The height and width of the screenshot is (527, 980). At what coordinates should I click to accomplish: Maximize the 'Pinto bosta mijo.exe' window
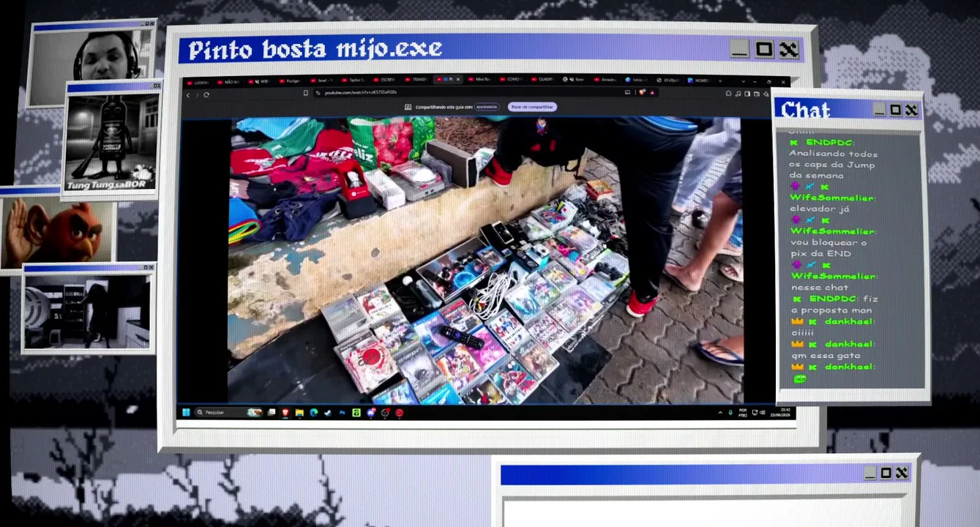coord(763,49)
